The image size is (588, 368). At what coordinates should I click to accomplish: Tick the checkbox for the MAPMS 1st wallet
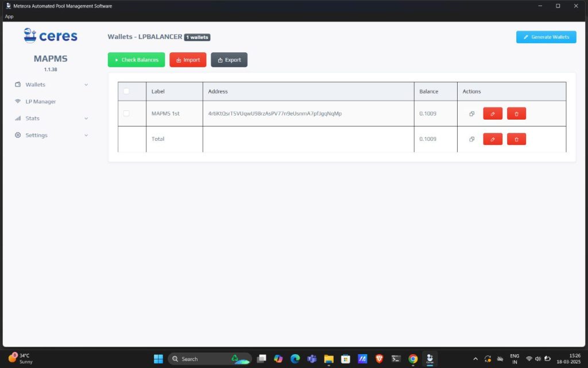(x=126, y=113)
